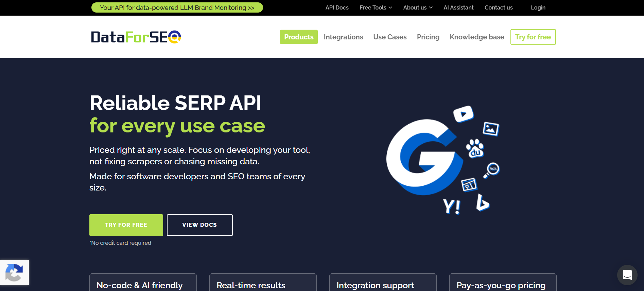Click the green TRY FOR FREE button
The image size is (644, 291).
click(x=126, y=225)
